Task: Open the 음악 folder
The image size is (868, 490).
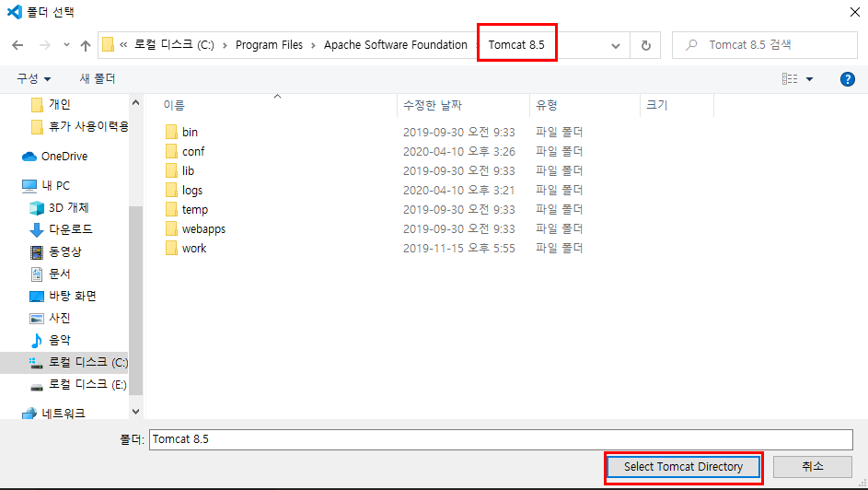Action: 50,340
